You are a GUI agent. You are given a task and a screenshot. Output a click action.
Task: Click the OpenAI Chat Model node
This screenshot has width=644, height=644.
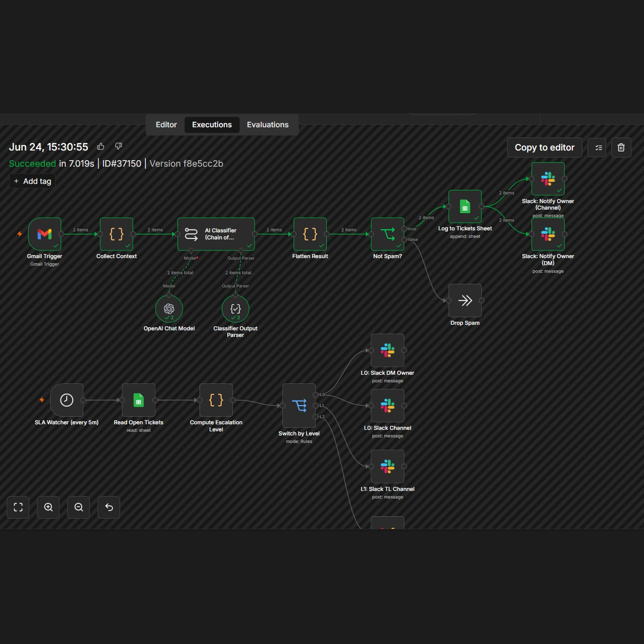click(169, 309)
